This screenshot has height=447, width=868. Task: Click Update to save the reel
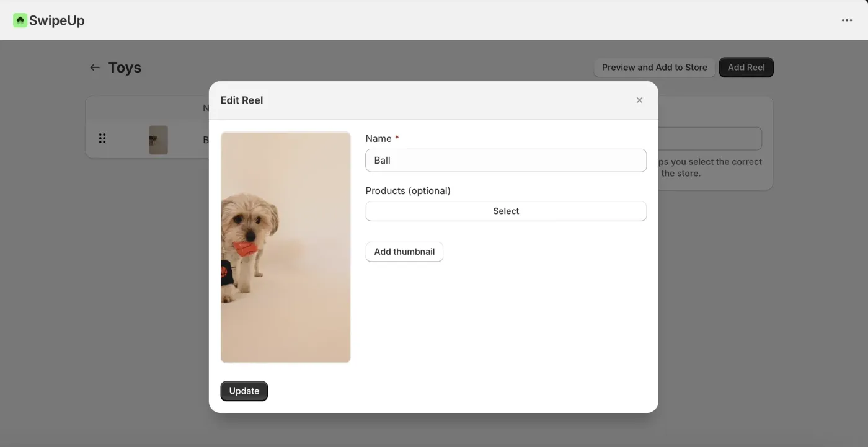[x=244, y=391]
